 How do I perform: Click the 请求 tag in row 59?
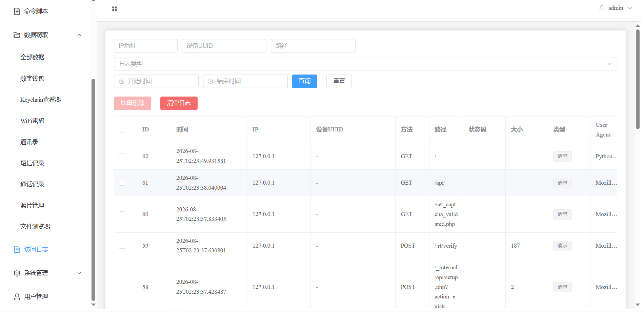coord(562,246)
